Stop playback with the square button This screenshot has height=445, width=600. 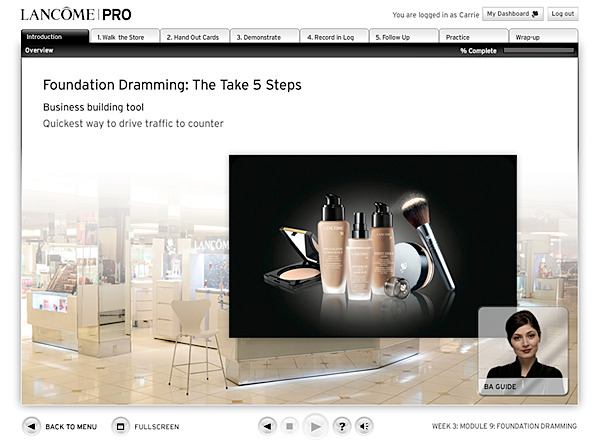290,426
